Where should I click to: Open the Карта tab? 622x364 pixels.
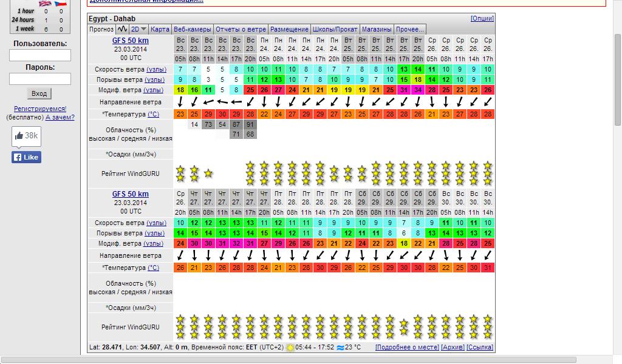click(160, 29)
